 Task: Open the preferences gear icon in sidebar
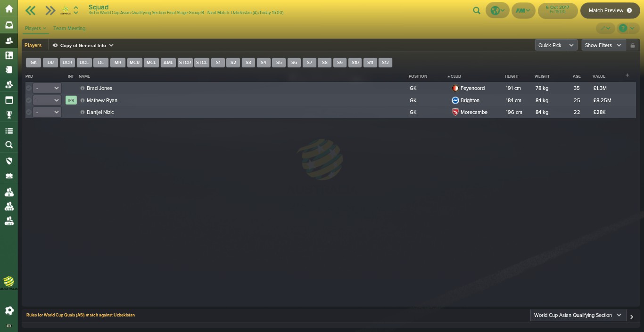pos(9,310)
